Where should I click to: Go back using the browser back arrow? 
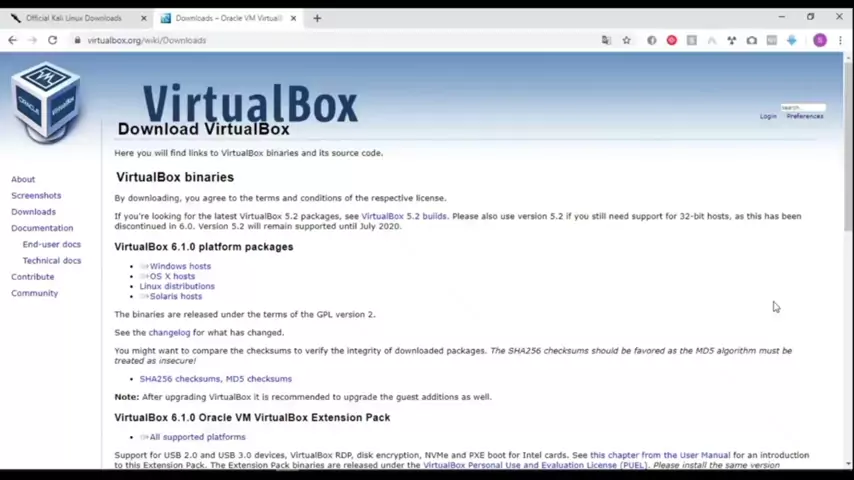point(12,40)
